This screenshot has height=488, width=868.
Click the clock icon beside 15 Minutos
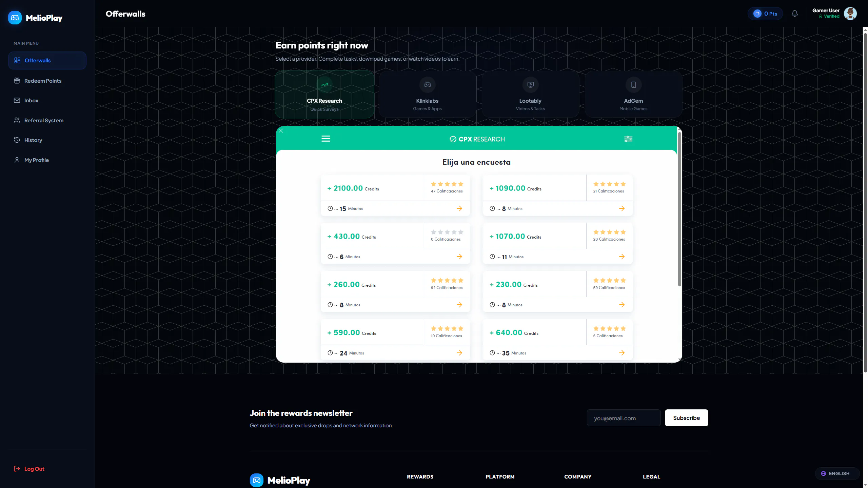330,208
